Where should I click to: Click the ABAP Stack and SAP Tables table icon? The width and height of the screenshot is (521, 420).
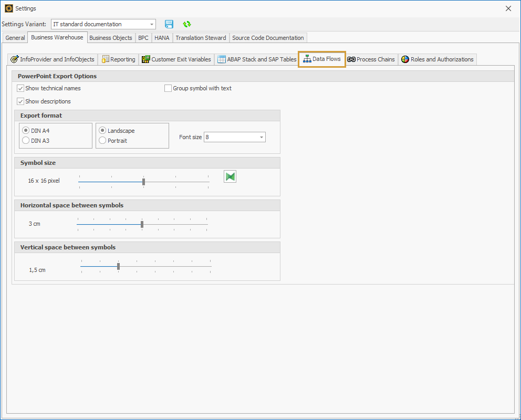coord(222,59)
